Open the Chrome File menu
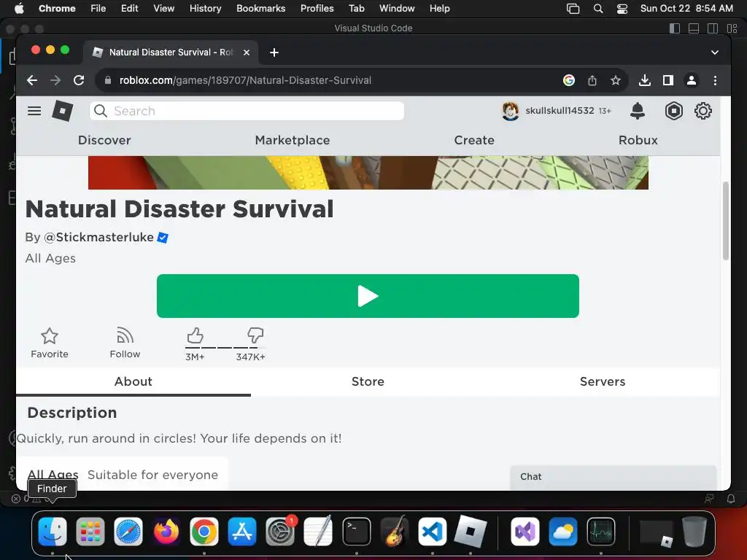 pyautogui.click(x=98, y=9)
